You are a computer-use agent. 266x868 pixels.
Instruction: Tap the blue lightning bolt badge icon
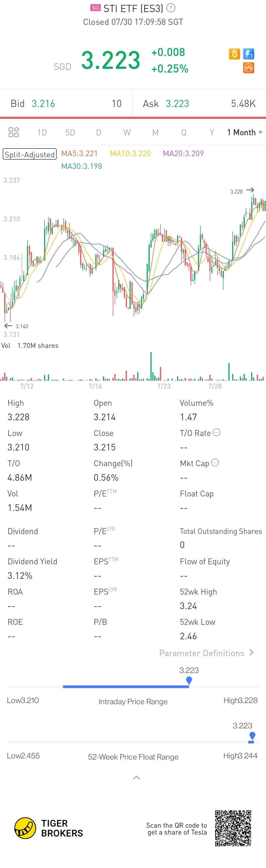pos(249,54)
